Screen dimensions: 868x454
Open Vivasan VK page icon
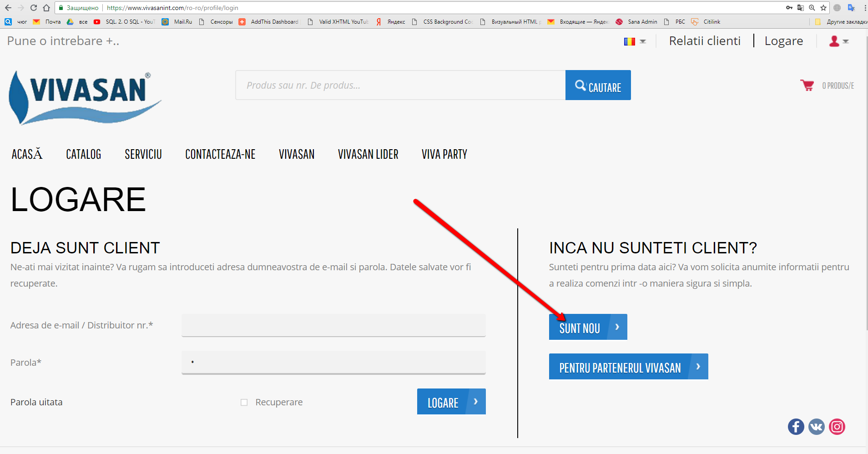pos(816,427)
